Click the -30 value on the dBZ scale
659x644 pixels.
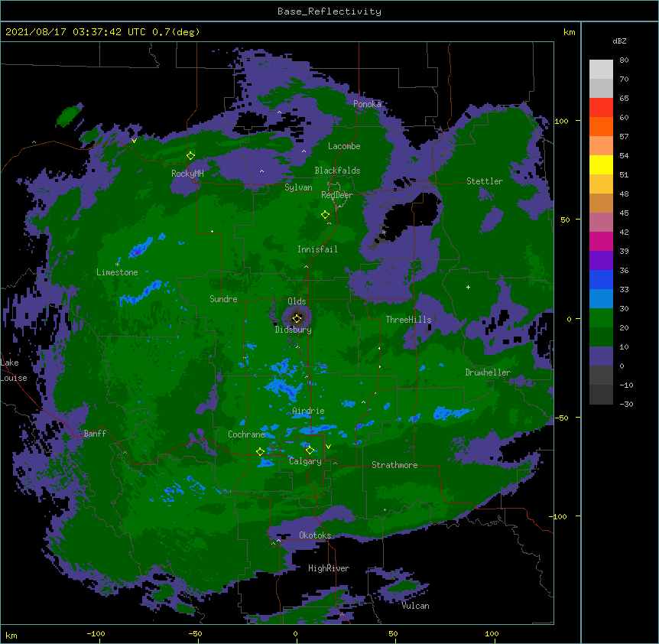(626, 404)
